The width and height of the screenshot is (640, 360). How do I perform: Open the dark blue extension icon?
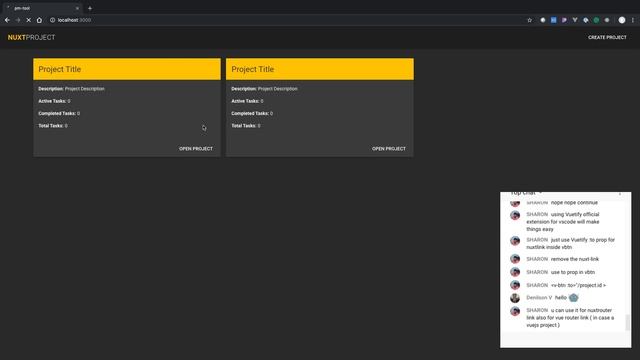[x=586, y=20]
